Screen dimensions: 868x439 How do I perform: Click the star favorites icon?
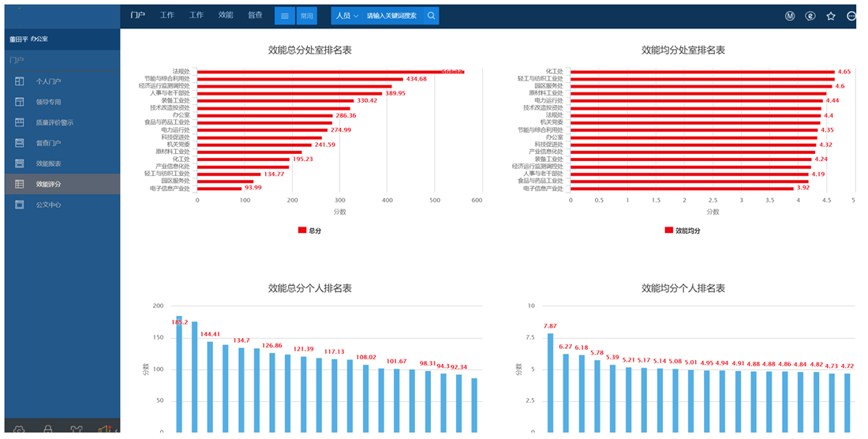click(x=831, y=16)
